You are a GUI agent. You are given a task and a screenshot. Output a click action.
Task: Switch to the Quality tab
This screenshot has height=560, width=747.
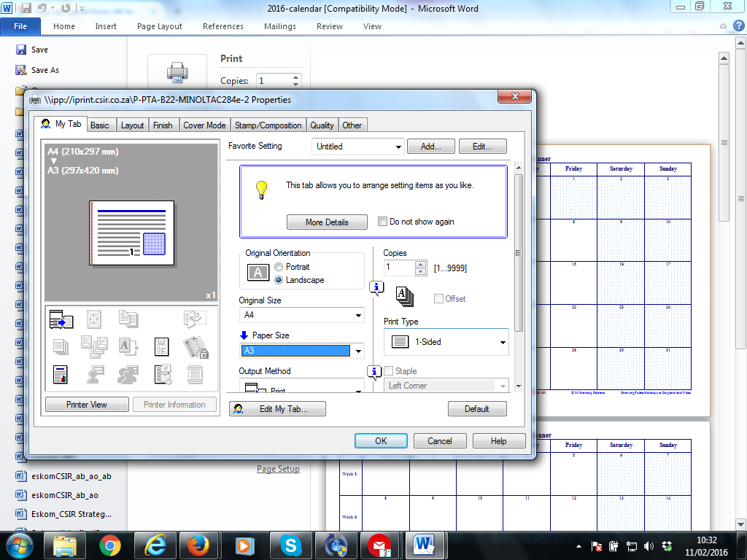point(322,125)
